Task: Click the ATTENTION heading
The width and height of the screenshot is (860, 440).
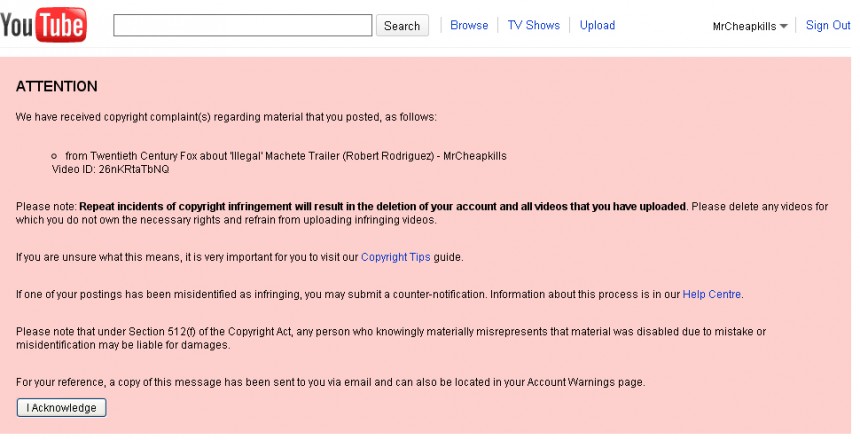Action: 57,87
